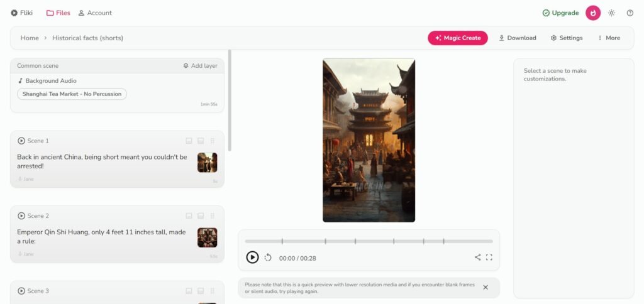The width and height of the screenshot is (644, 304).
Task: Play Scene 1 with its play icon
Action: (21, 141)
